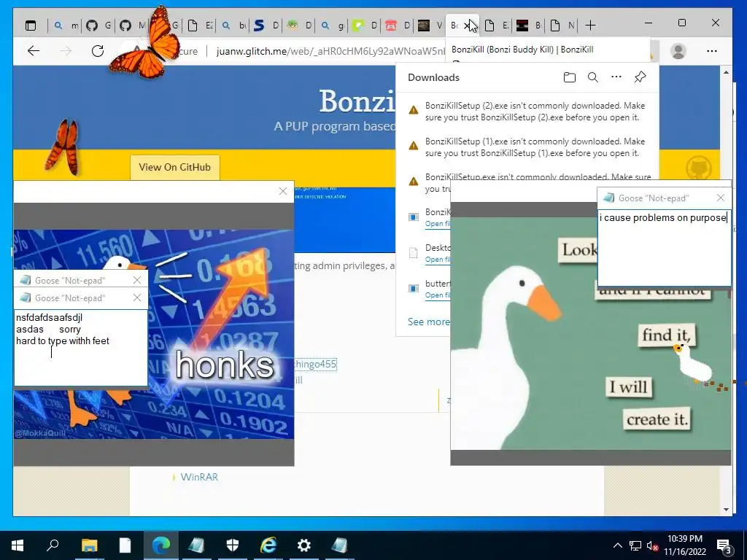This screenshot has height=560, width=747.
Task: Search downloads using the magnifier icon
Action: click(x=592, y=77)
